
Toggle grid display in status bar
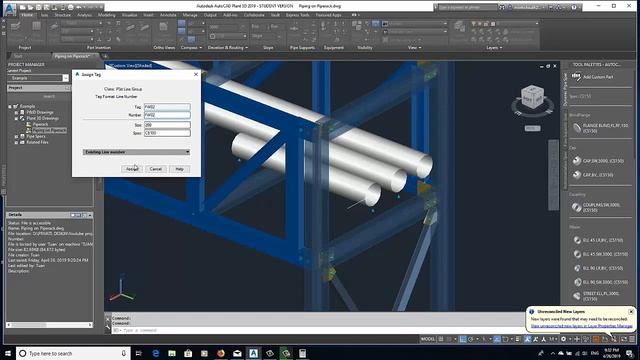(441, 339)
